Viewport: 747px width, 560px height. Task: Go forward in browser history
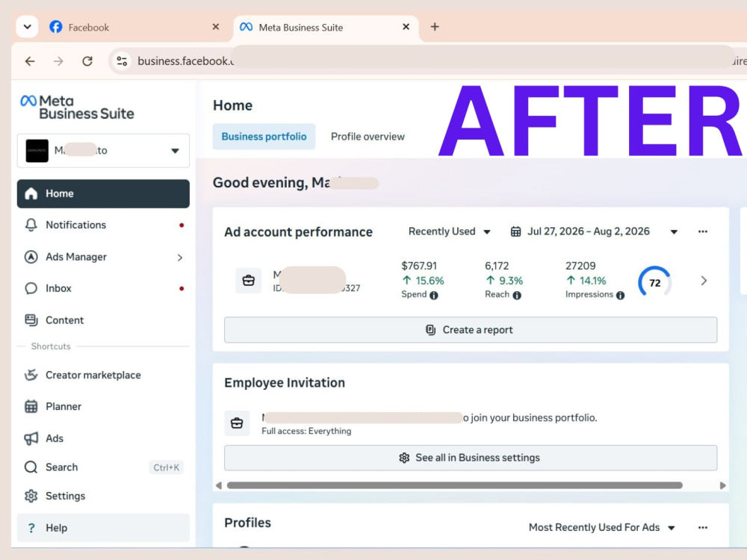pos(58,61)
